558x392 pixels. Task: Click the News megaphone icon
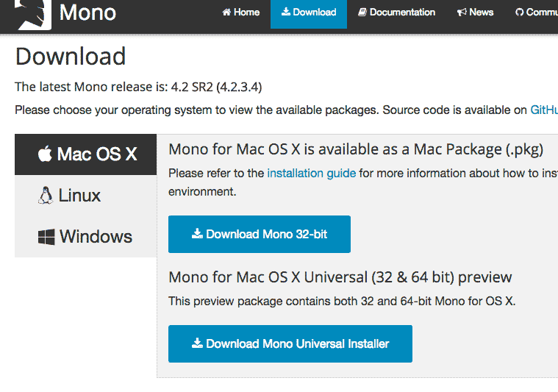462,13
